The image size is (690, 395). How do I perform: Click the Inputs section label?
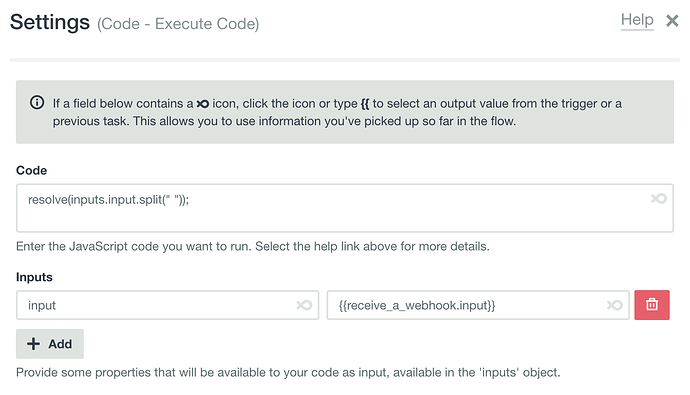tap(34, 277)
